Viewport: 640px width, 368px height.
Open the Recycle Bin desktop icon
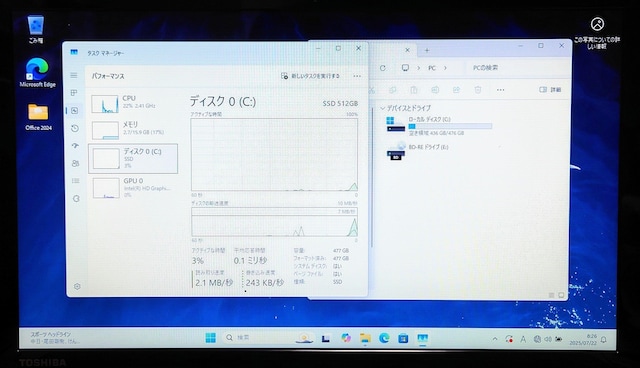(36, 29)
